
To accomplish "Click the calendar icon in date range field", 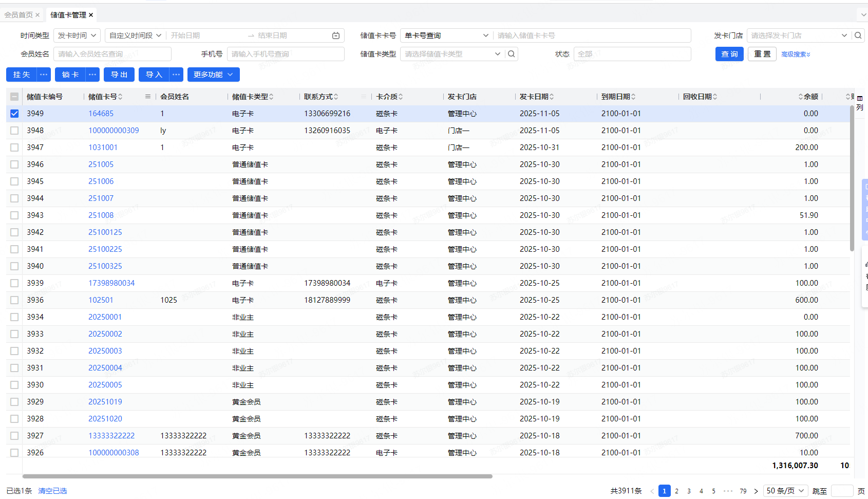I will [336, 35].
